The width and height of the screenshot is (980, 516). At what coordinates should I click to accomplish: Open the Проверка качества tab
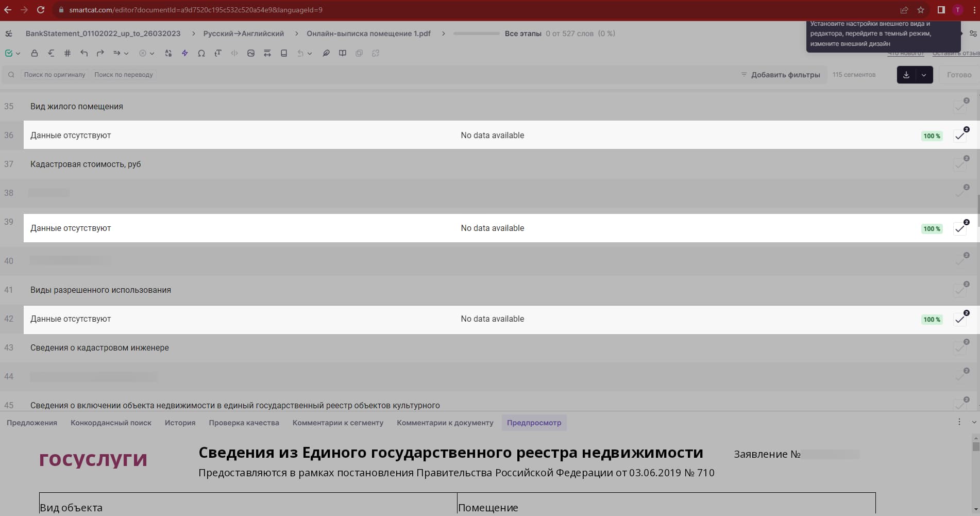pyautogui.click(x=244, y=423)
